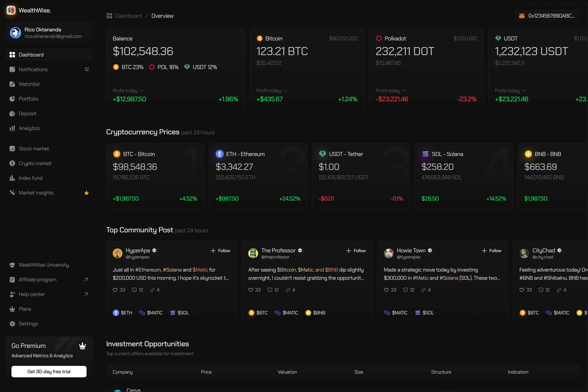Open WealthWise University
The image size is (588, 392).
pos(49,265)
